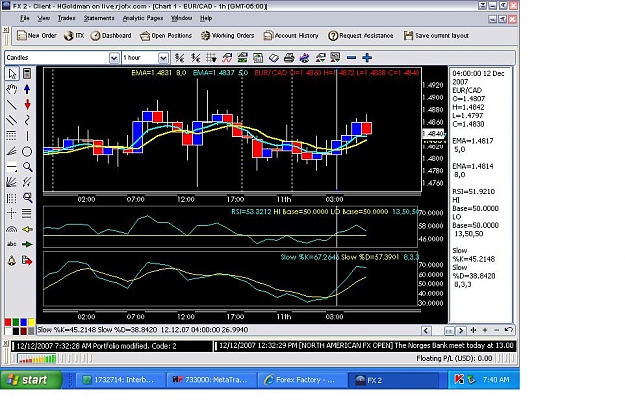Click the ITX toolbar button
625x405 pixels.
pos(75,35)
